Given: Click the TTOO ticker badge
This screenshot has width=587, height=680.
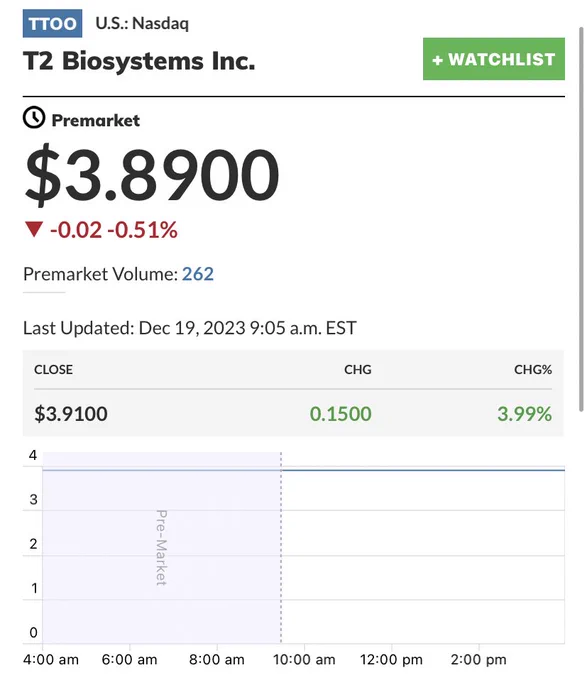Looking at the screenshot, I should (x=52, y=23).
